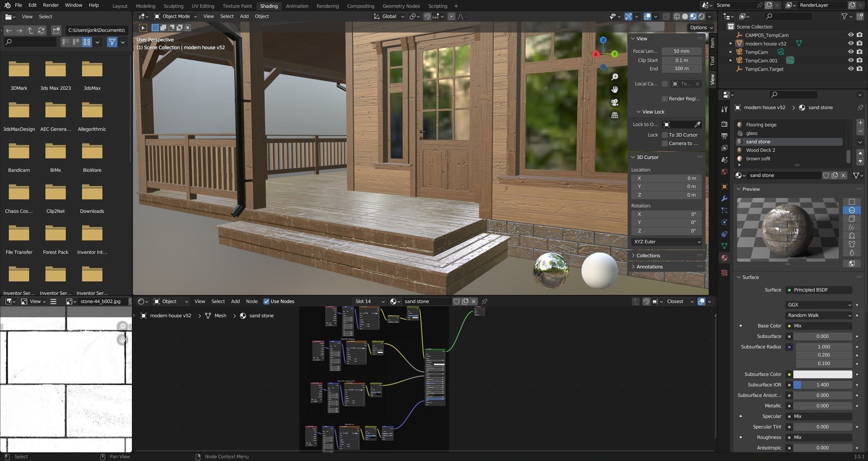This screenshot has width=868, height=461.
Task: Click Metallic value slider
Action: coord(823,406)
